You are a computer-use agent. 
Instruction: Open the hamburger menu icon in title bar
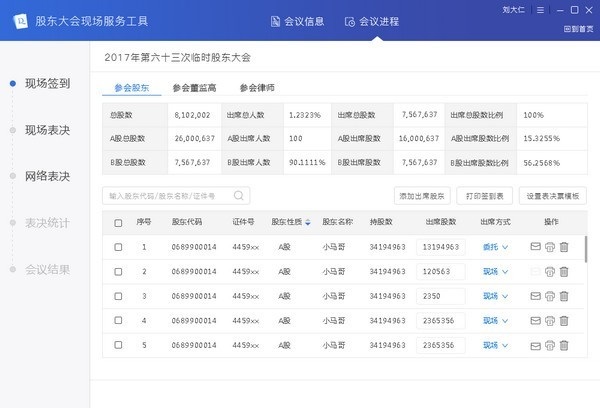point(540,10)
